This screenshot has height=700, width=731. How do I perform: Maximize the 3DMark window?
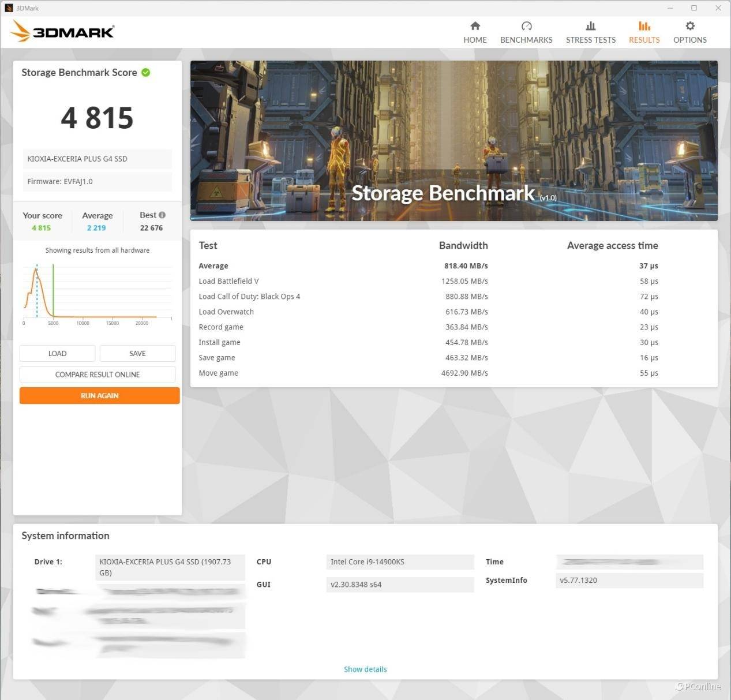tap(694, 8)
